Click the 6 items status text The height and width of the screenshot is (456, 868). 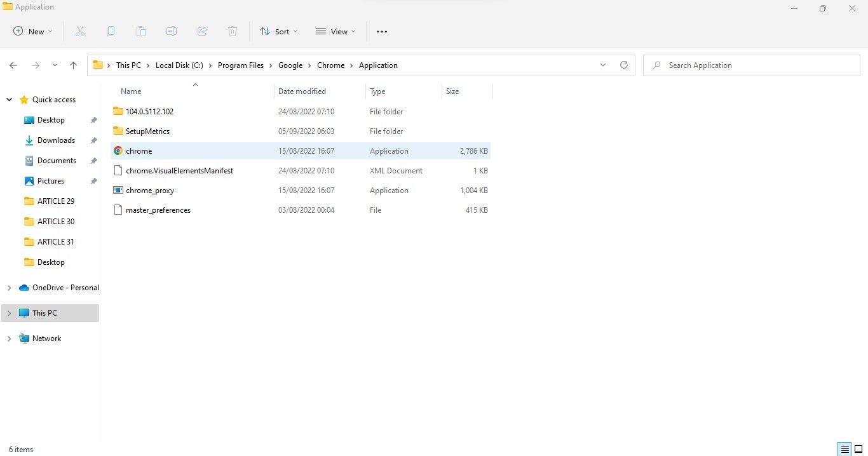21,450
